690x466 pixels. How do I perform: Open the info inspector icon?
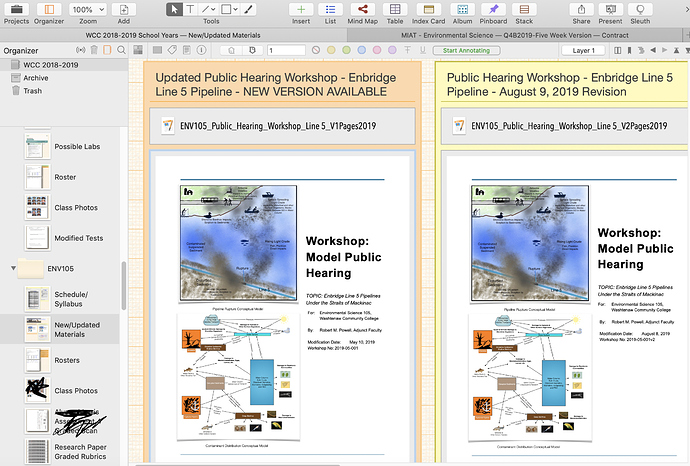tap(202, 50)
